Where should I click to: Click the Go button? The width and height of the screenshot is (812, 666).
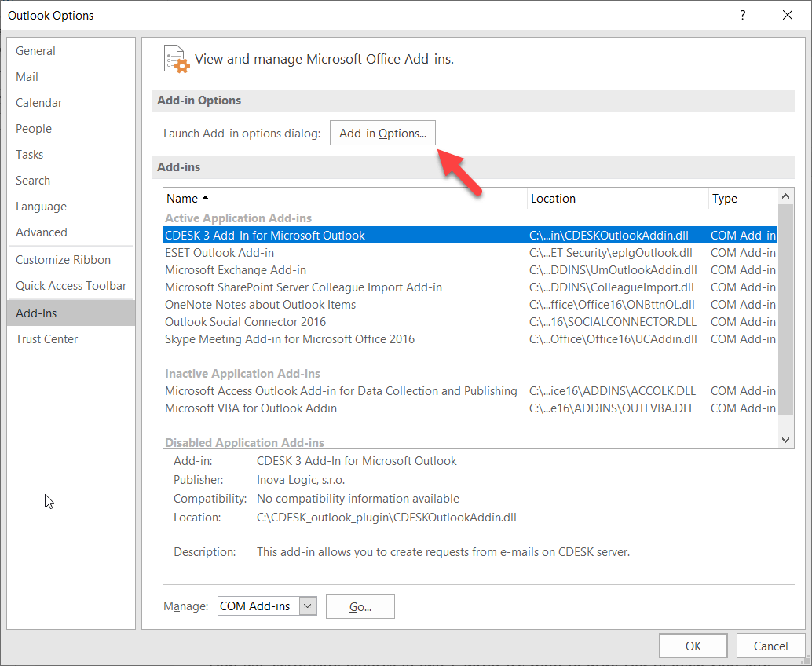(360, 606)
